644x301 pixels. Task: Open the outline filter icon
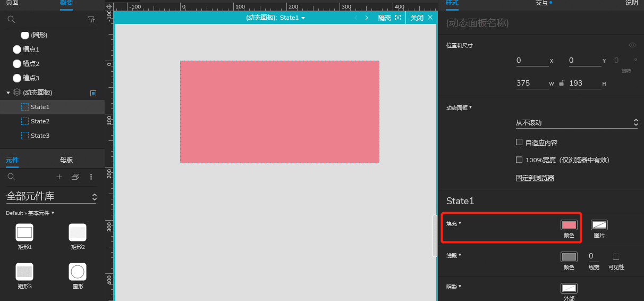91,19
